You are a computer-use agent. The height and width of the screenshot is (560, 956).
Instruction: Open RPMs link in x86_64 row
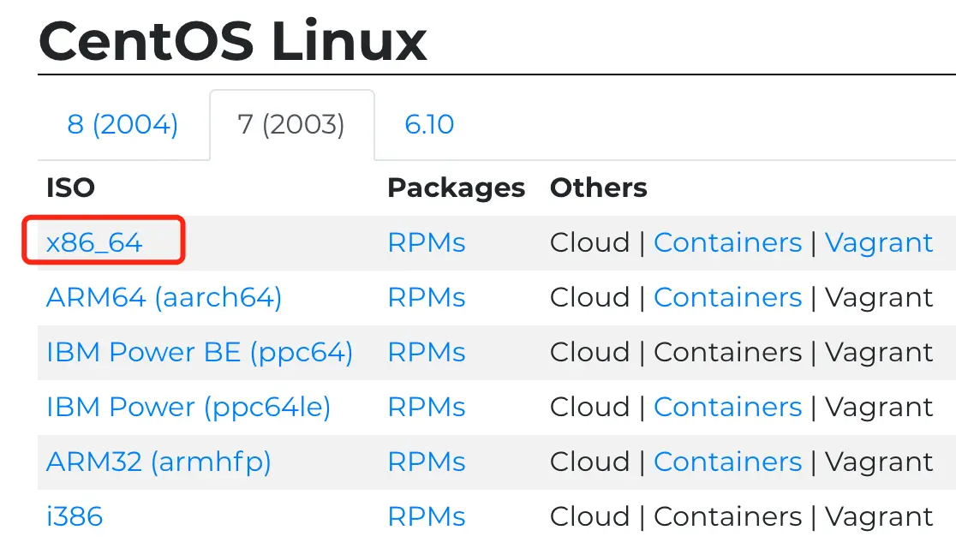[426, 243]
